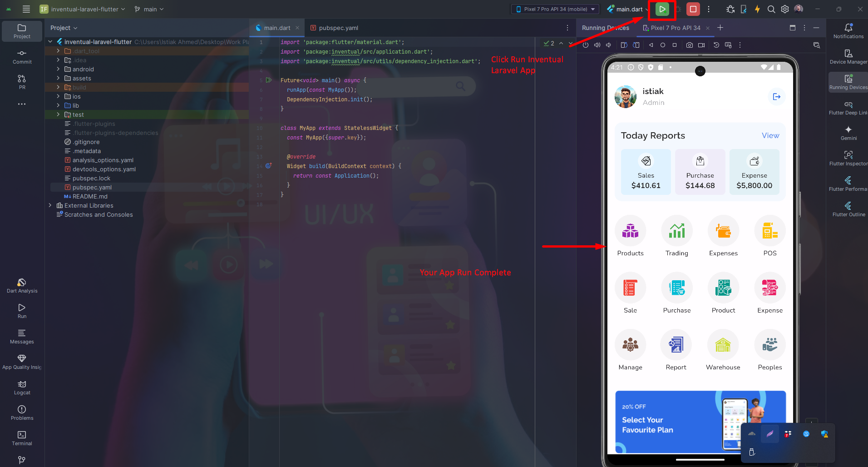Stop the running app with red Stop button
The image size is (868, 467).
coord(693,9)
